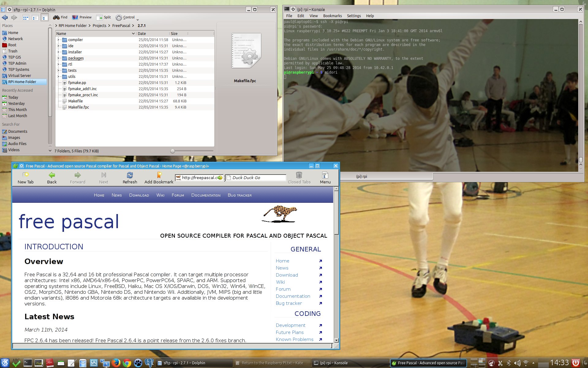Click Back in Midori browser
This screenshot has width=588, height=368.
[52, 178]
